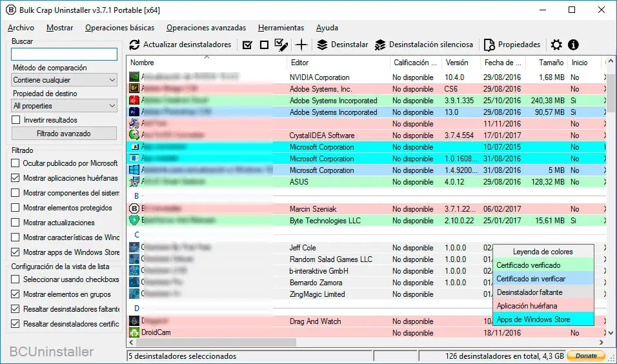Click the deselect-all empty box toolbar icon
This screenshot has width=617, height=364.
[264, 45]
